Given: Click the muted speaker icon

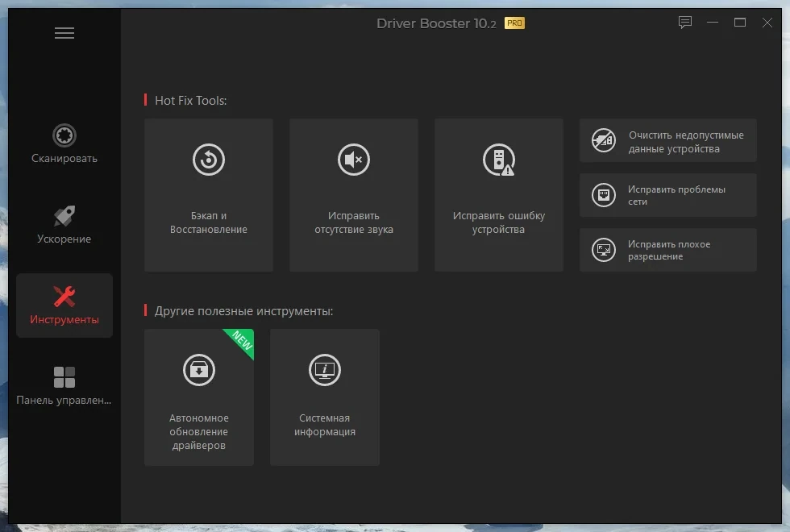Looking at the screenshot, I should [x=354, y=160].
